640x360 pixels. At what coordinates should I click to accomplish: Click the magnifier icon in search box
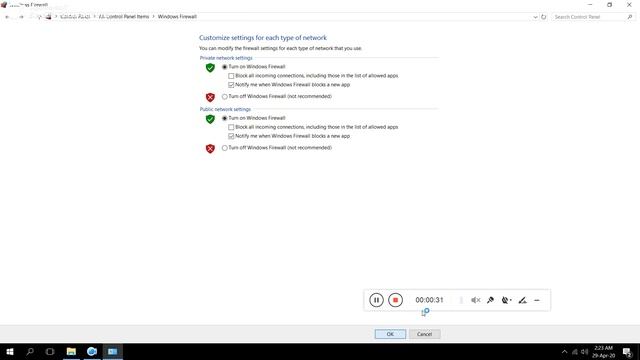630,17
